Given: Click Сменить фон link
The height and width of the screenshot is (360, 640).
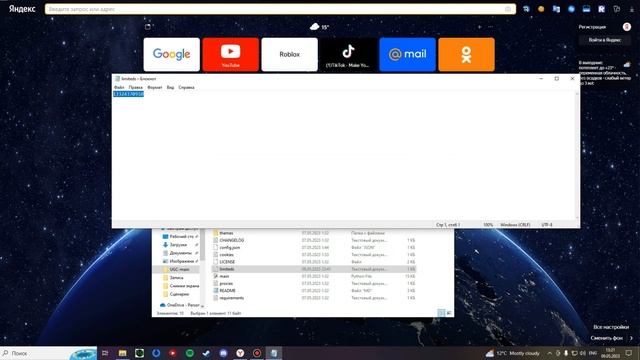Looking at the screenshot, I should (607, 338).
